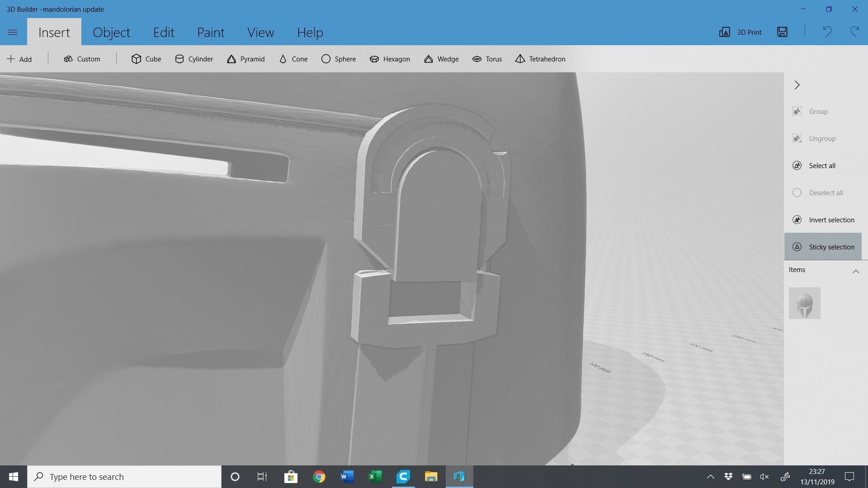This screenshot has width=868, height=488.
Task: Open the hamburger navigation menu
Action: point(13,32)
